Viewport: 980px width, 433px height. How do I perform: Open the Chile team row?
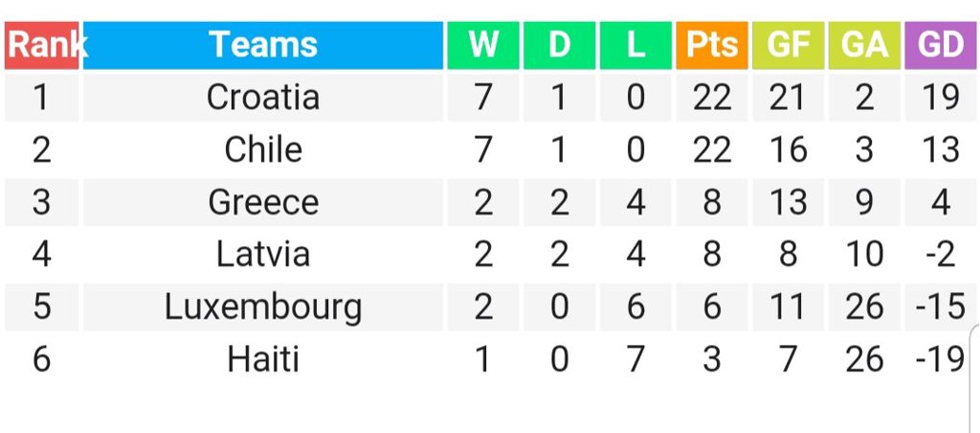coord(490,150)
